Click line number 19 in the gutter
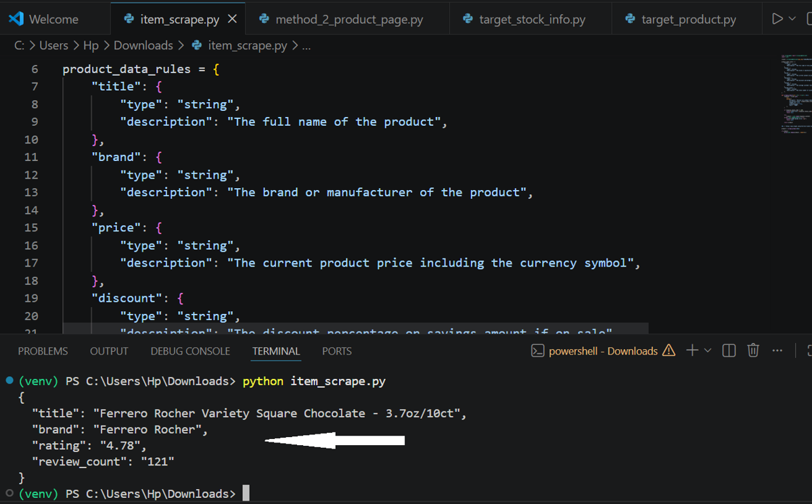Image resolution: width=812 pixels, height=504 pixels. [x=31, y=298]
